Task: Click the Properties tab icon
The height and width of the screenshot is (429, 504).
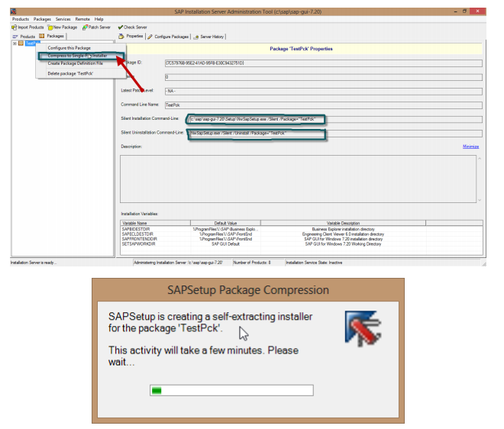Action: [x=121, y=37]
